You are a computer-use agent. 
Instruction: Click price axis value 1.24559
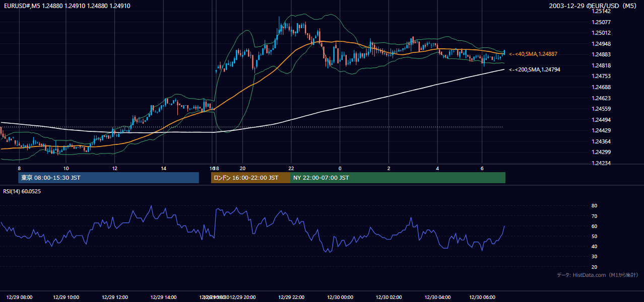601,109
